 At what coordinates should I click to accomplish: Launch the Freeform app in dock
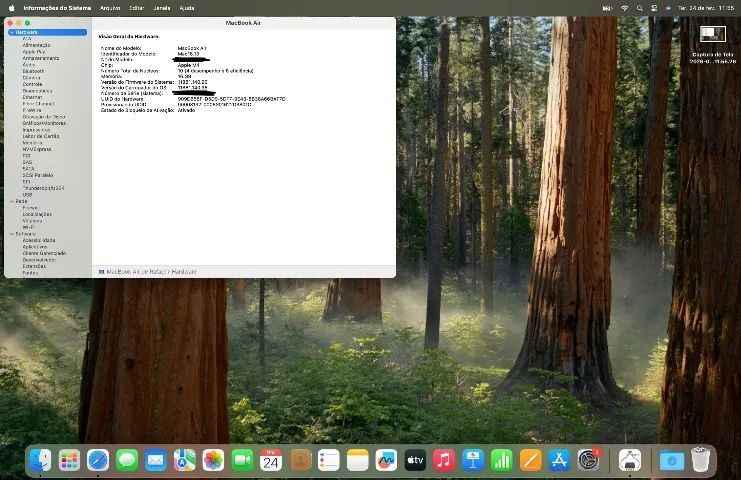click(x=386, y=460)
